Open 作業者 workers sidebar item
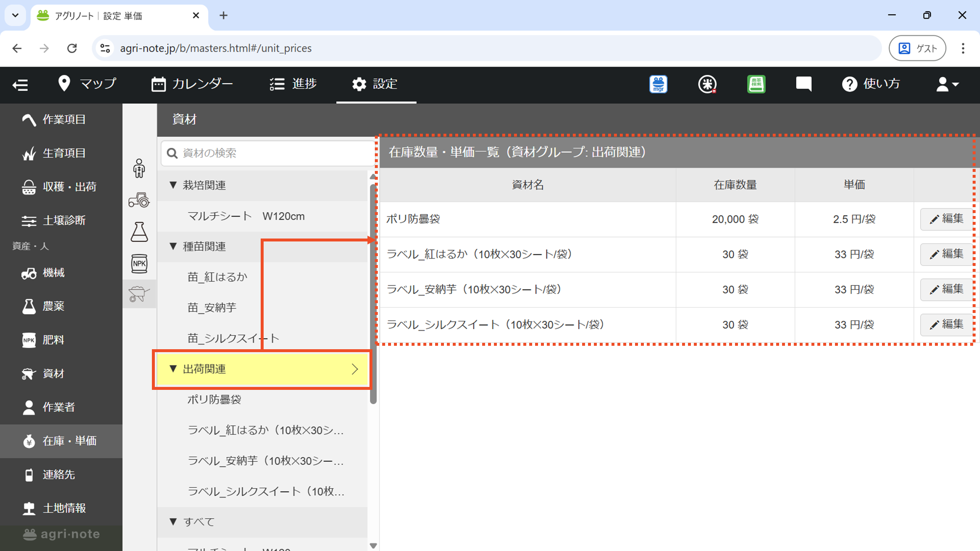This screenshot has width=980, height=551. 61,407
